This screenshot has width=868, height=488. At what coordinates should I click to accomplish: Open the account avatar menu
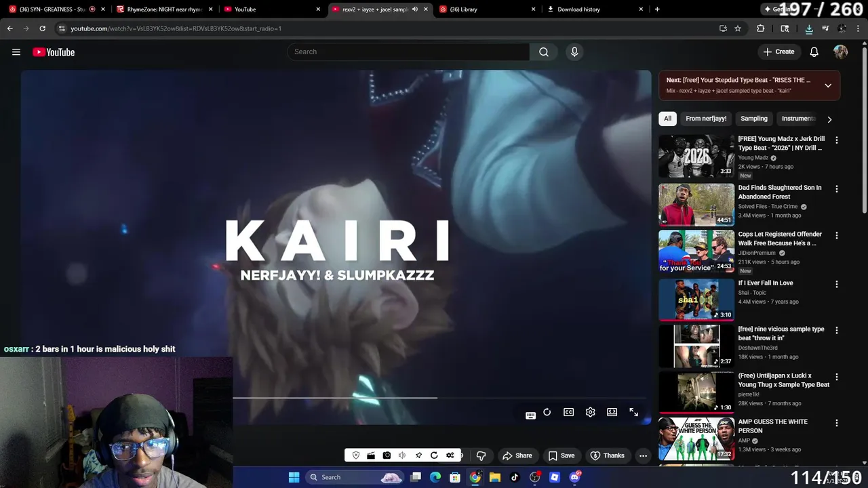coord(841,52)
